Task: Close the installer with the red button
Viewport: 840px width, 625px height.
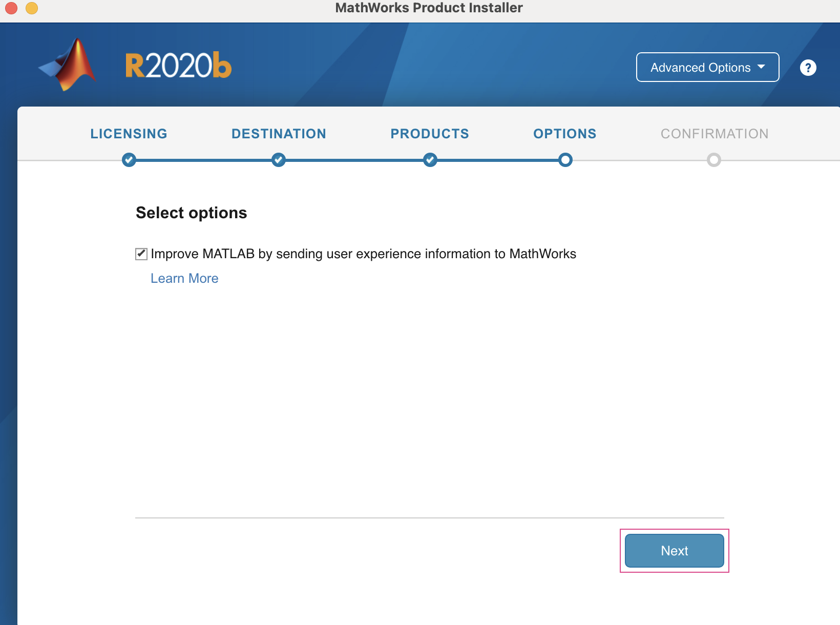Action: coord(11,8)
